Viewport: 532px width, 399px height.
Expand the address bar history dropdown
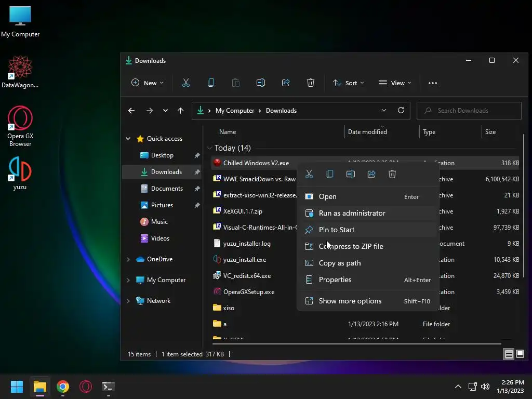point(384,110)
